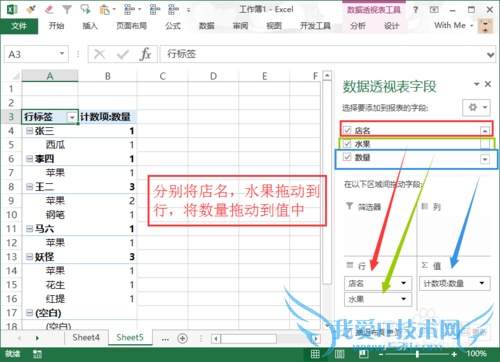The image size is (500, 362).
Task: Click the speech bubble with play arrow icon
Action: click(x=86, y=9)
